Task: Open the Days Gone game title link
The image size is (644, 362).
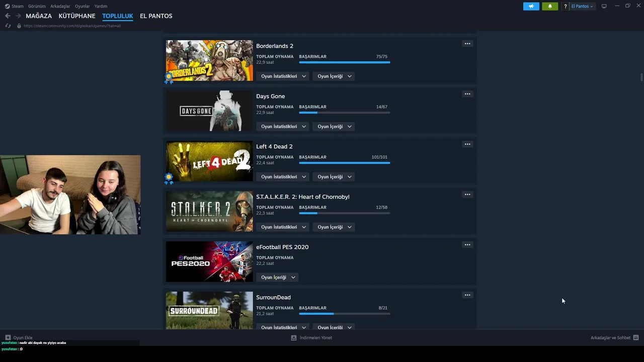Action: (271, 96)
